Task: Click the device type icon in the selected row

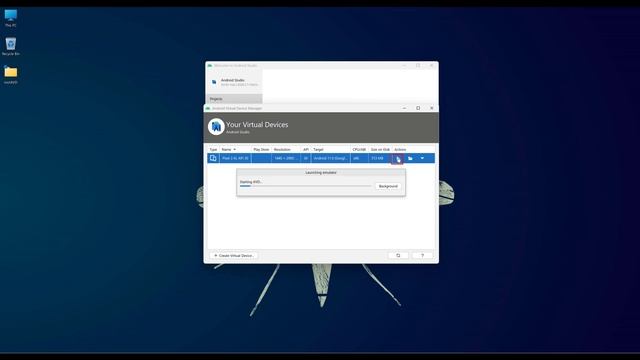Action: click(213, 158)
